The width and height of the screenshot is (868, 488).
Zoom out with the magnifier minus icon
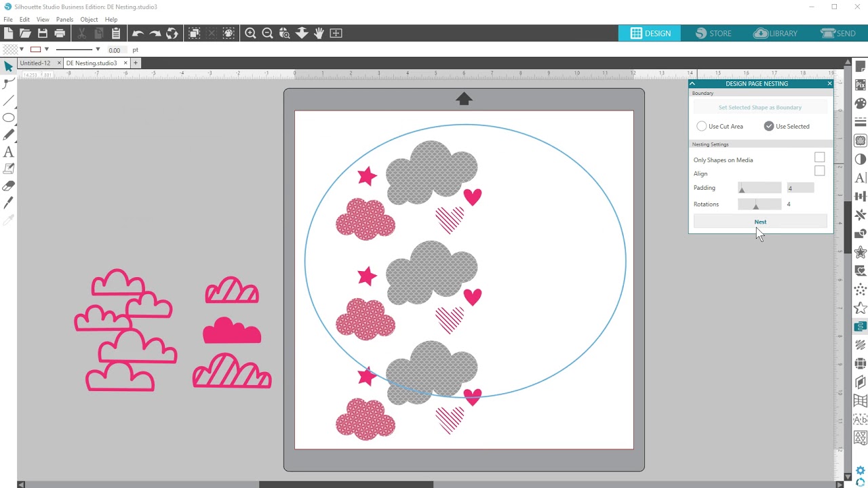point(267,33)
